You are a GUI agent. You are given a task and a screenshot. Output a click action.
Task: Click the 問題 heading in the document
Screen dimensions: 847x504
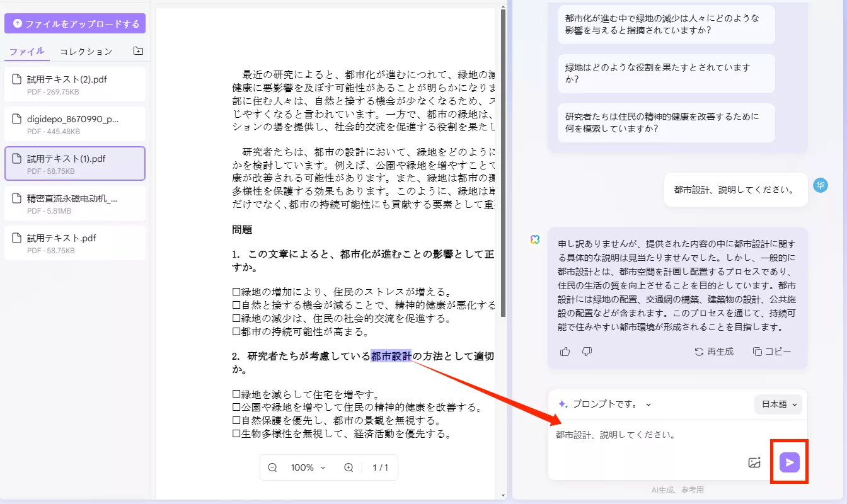pos(242,230)
